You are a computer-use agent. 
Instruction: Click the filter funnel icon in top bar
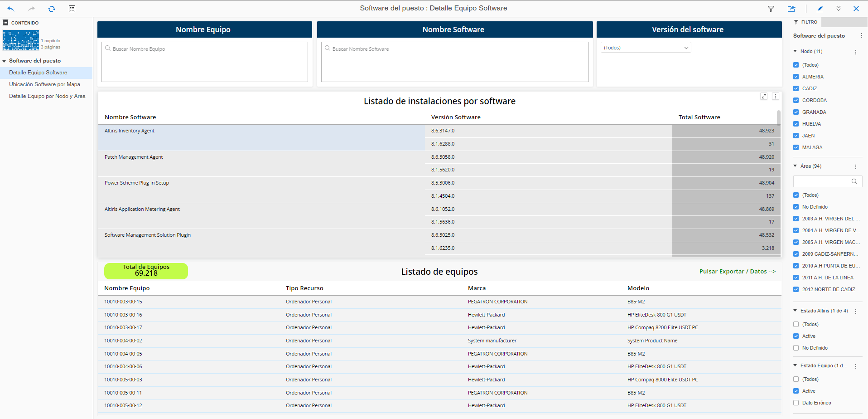[771, 9]
